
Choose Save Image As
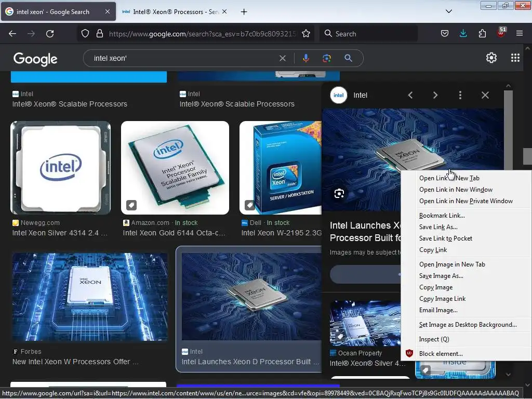pyautogui.click(x=466, y=276)
